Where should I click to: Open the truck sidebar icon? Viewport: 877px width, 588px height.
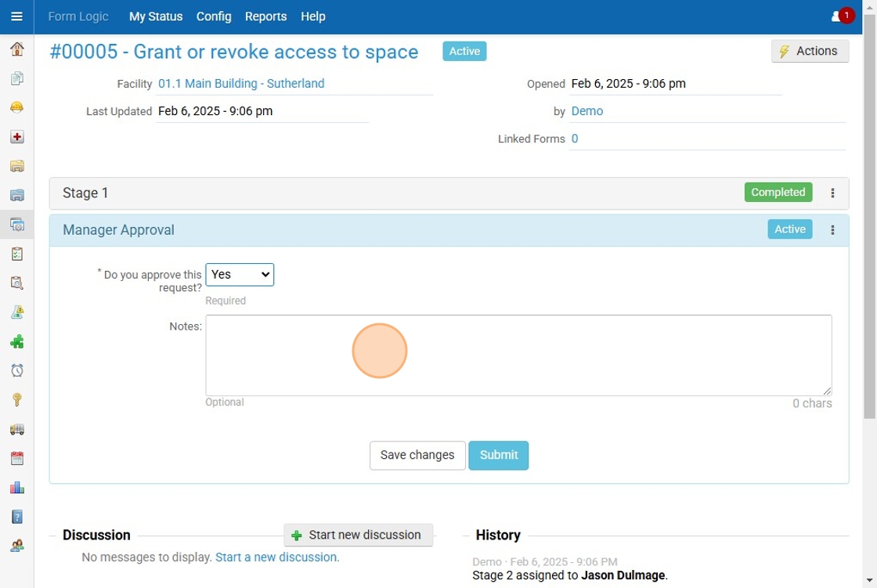(16, 429)
